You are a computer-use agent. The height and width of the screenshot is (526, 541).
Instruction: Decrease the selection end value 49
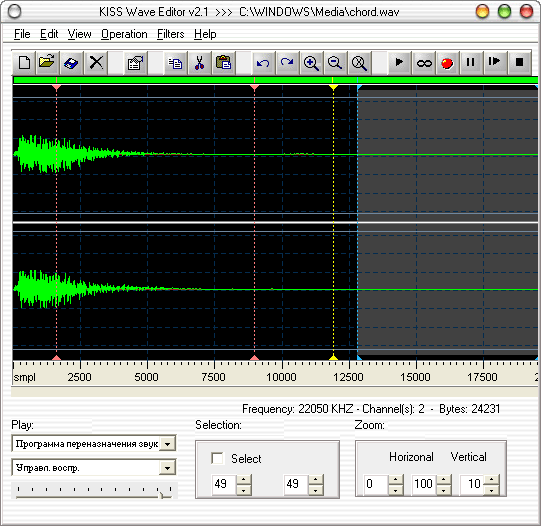tap(316, 490)
